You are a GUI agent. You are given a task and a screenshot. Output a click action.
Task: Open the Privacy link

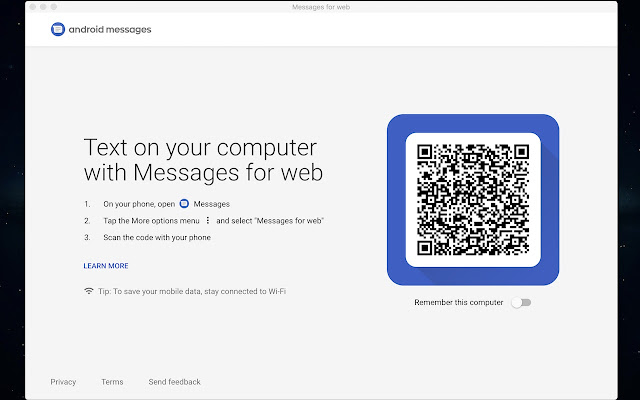(63, 382)
